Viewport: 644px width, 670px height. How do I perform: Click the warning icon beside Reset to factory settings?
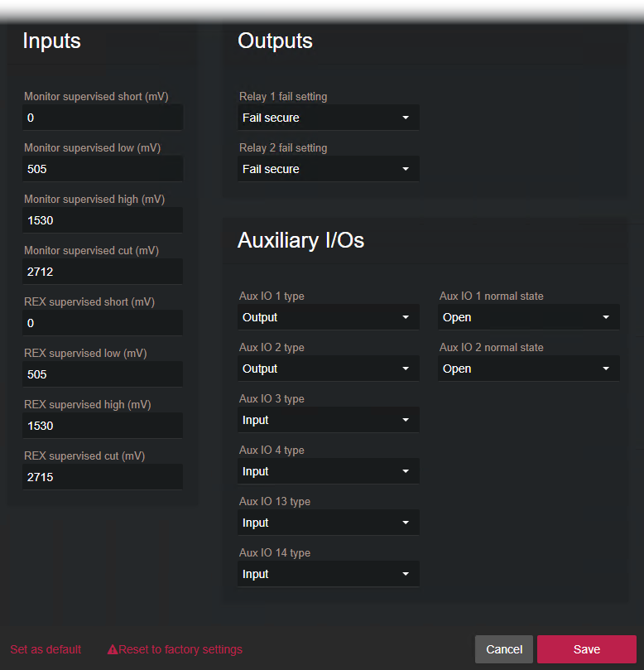113,649
